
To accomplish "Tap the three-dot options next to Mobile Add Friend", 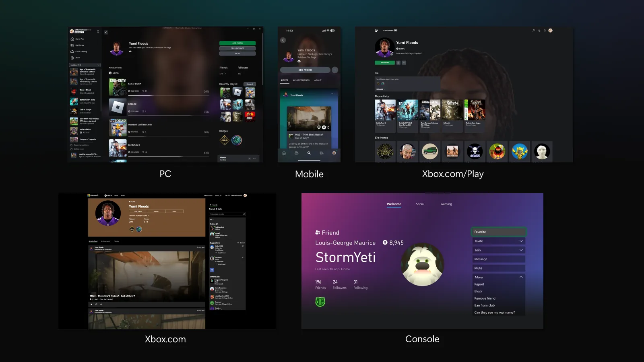I will pos(335,70).
